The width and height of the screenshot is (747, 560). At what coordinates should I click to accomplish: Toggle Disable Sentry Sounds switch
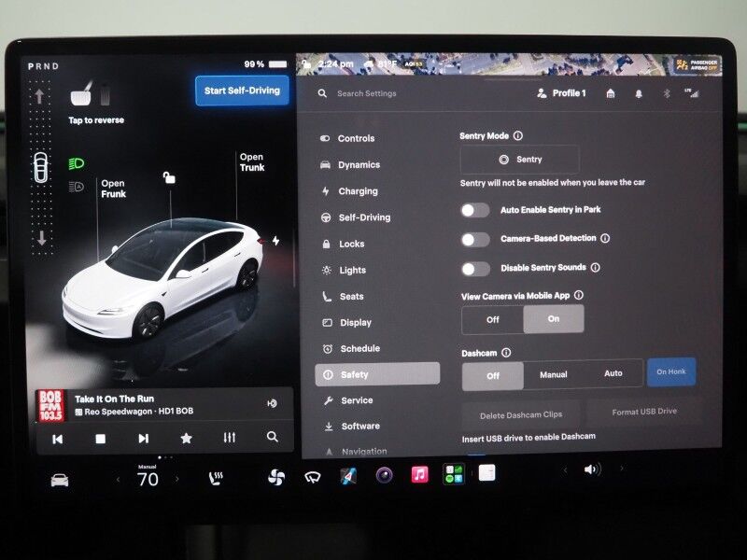pyautogui.click(x=475, y=269)
